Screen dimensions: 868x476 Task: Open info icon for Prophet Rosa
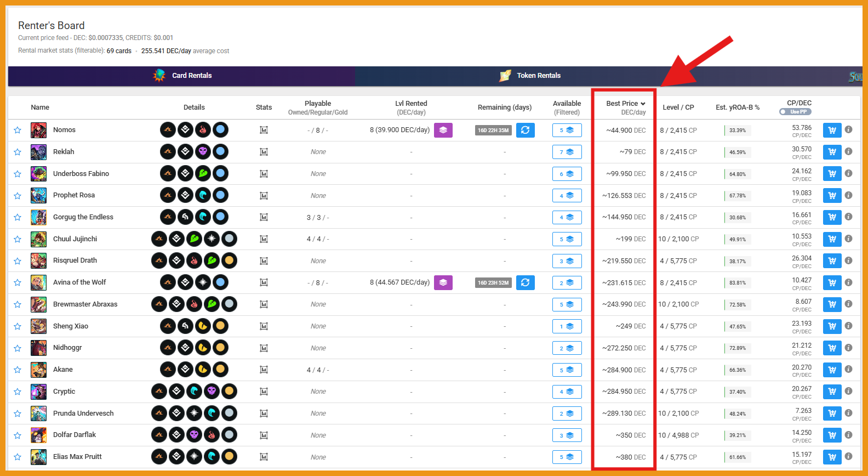click(x=848, y=195)
